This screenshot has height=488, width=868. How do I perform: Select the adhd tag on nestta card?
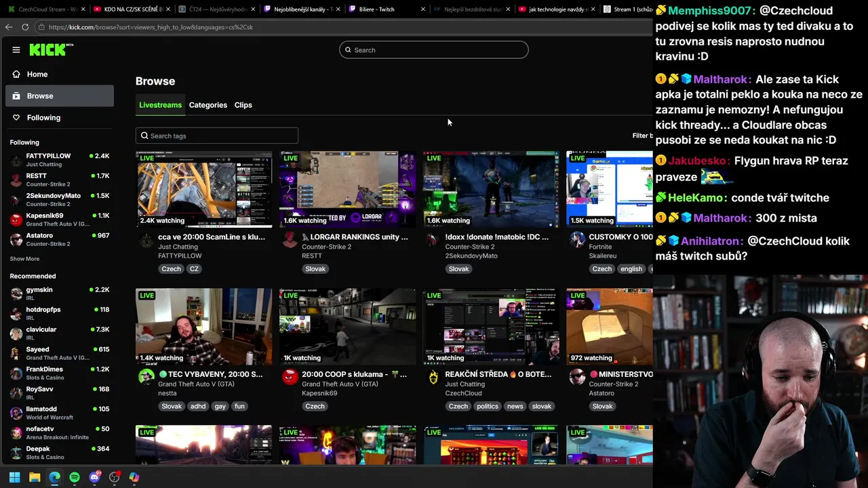click(x=198, y=407)
